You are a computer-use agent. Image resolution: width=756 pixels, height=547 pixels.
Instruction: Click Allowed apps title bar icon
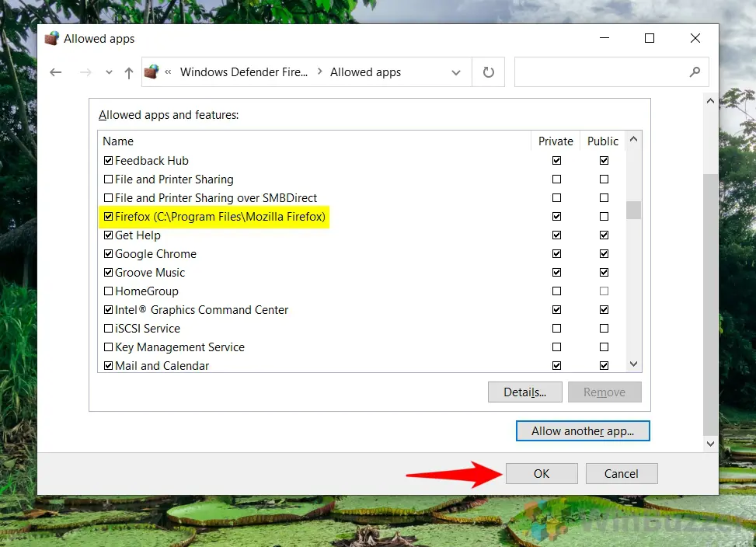[52, 39]
